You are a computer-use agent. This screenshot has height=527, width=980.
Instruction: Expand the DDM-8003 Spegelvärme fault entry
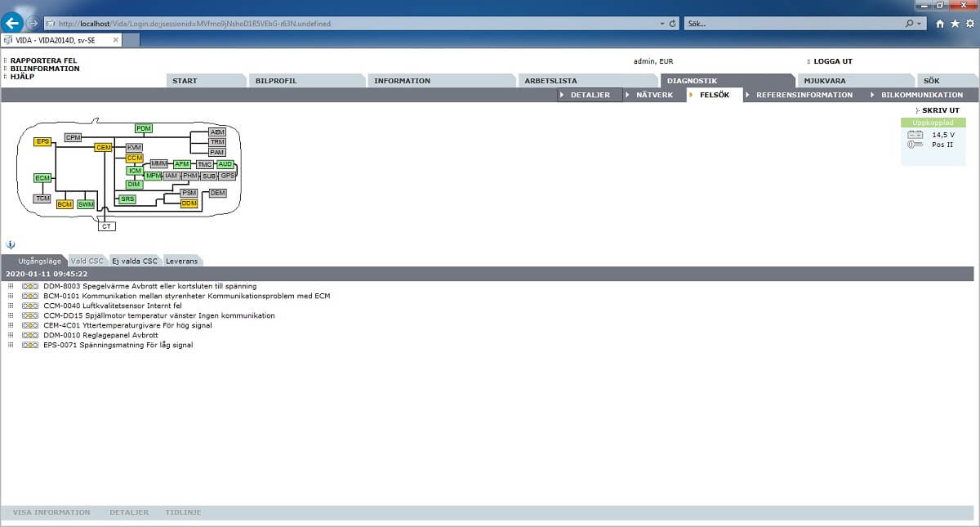(x=11, y=287)
